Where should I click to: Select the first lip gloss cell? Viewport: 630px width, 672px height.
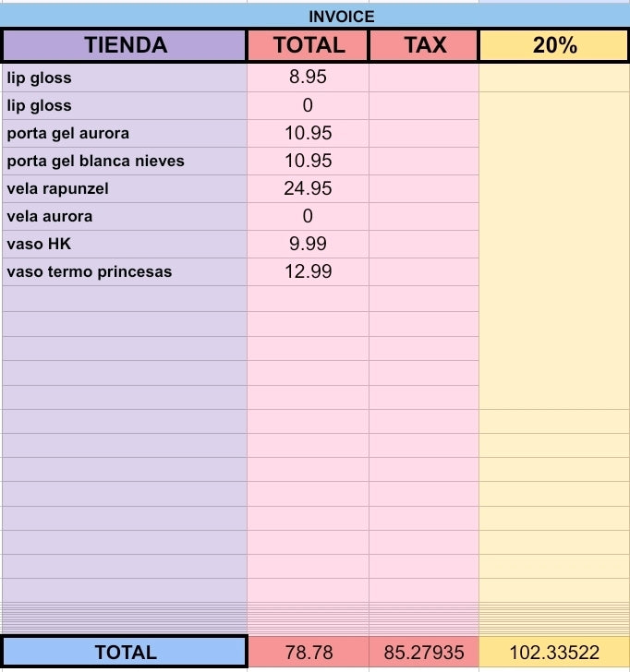(125, 78)
